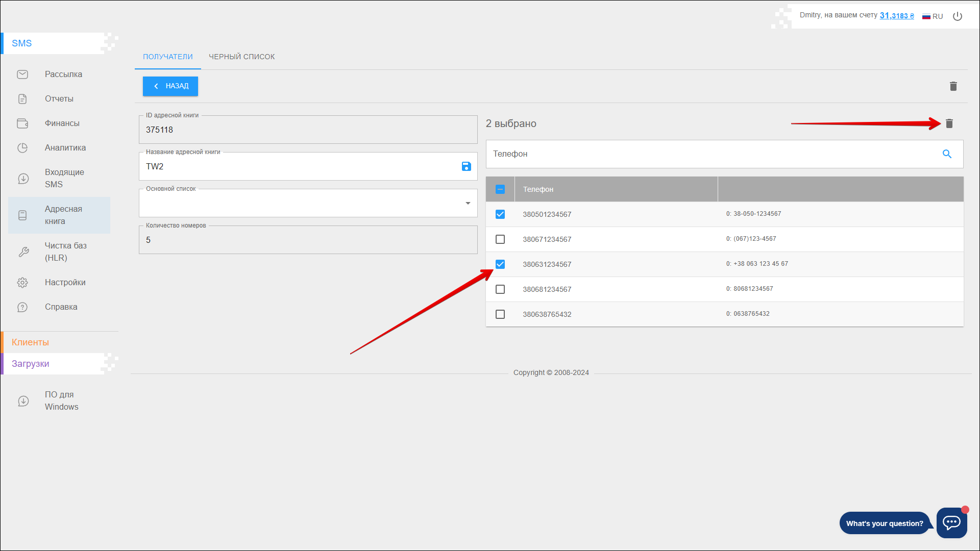
Task: Open Настройки gear in sidebar
Action: pos(22,283)
